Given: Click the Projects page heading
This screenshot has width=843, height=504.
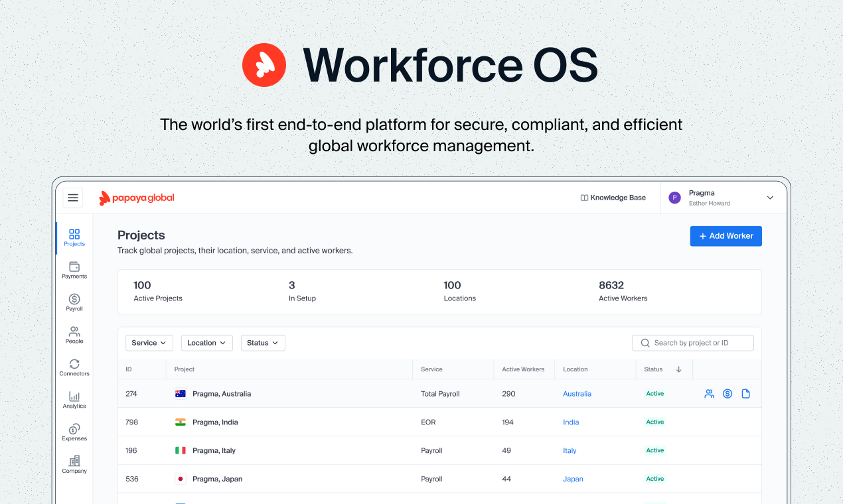Looking at the screenshot, I should (x=141, y=235).
